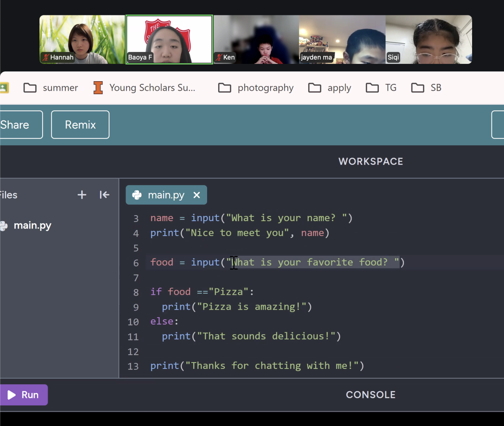Click line 13 in the code editor
The height and width of the screenshot is (426, 504).
pyautogui.click(x=257, y=366)
